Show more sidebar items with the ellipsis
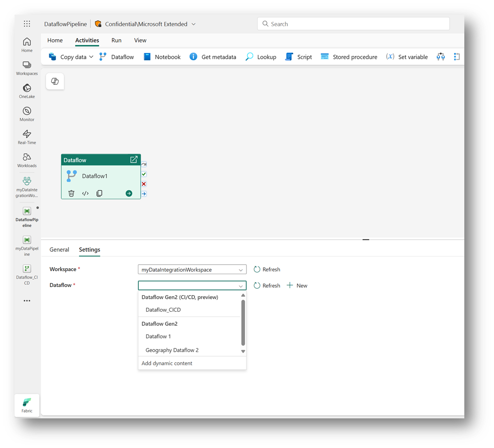Screen dimensions: 494x448 pos(27,301)
